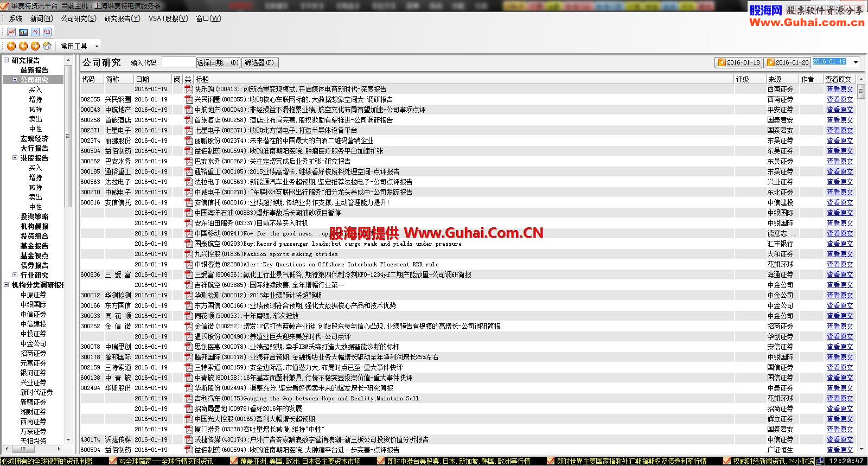Open PDF icon for 通裕重工(300185) report
868x466 pixels.
pyautogui.click(x=189, y=171)
